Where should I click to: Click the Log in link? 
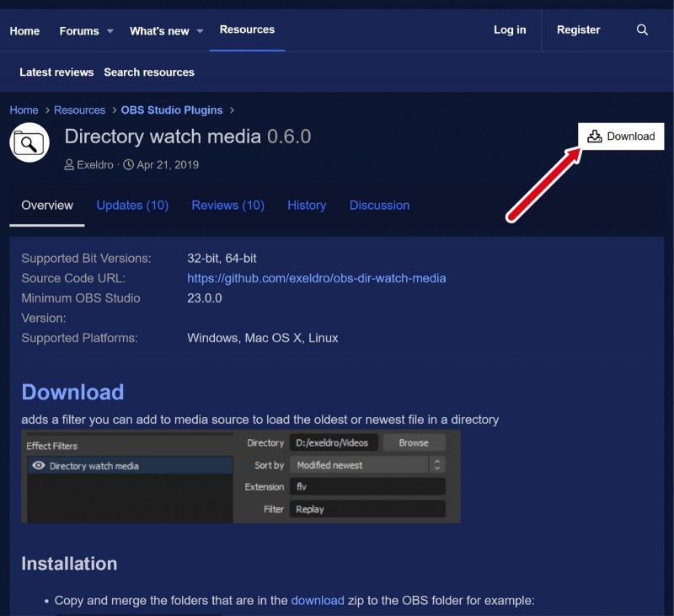click(x=510, y=29)
